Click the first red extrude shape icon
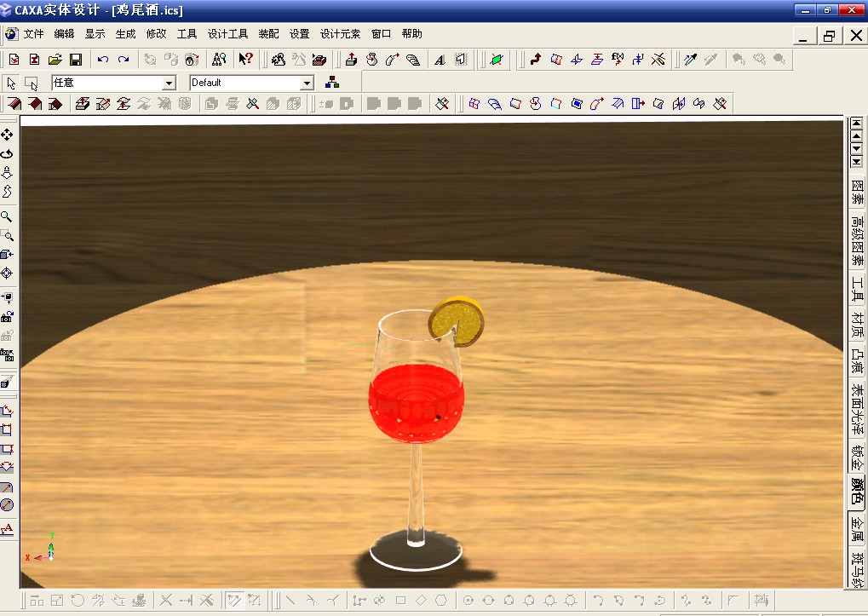Viewport: 868px width, 616px height. click(x=14, y=103)
